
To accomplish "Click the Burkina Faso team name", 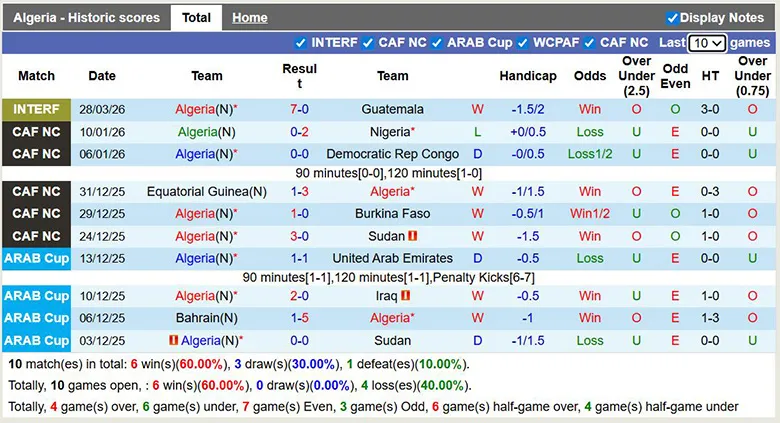I will coord(392,214).
